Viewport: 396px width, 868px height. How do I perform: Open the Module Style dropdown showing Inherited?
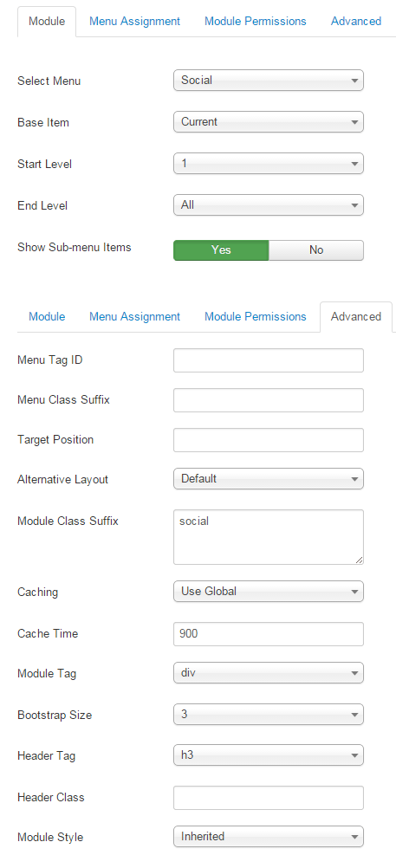(269, 837)
